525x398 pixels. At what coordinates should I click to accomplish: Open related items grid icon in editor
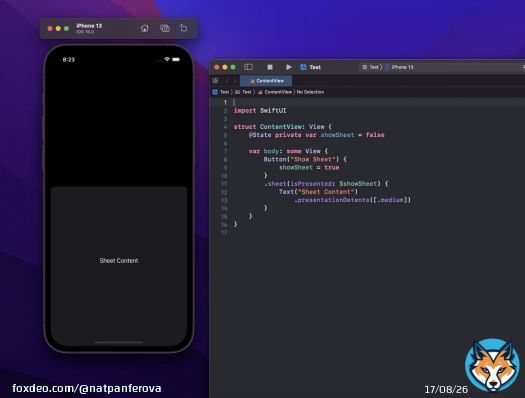pos(215,81)
